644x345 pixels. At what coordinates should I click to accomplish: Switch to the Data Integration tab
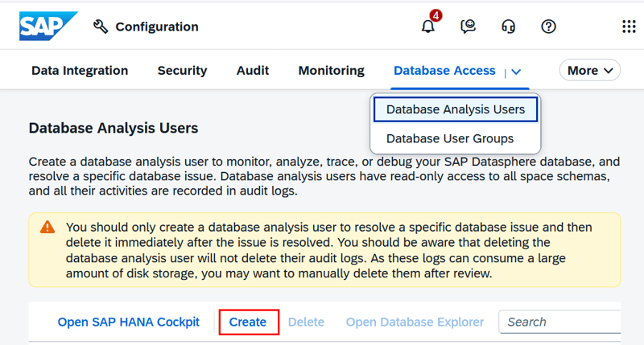tap(80, 71)
